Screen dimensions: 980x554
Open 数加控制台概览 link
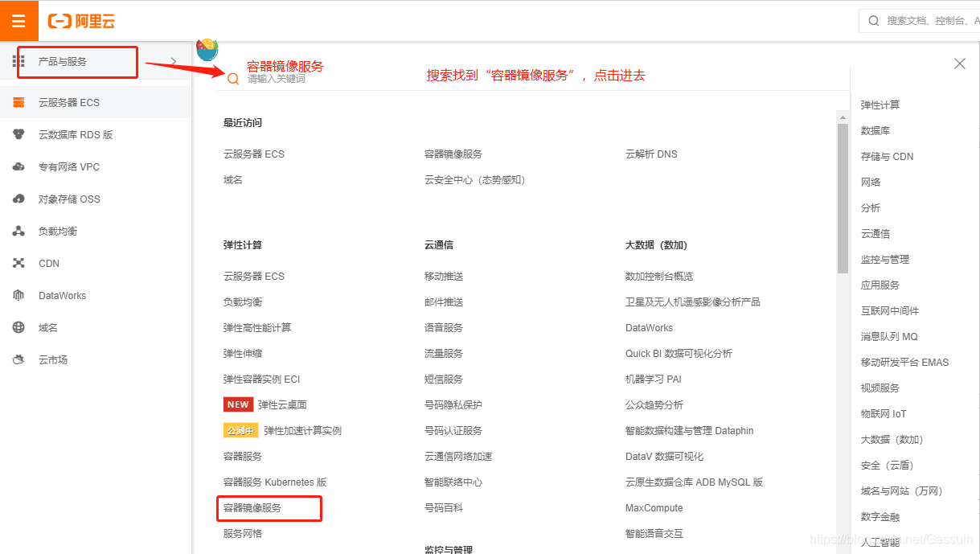point(659,277)
